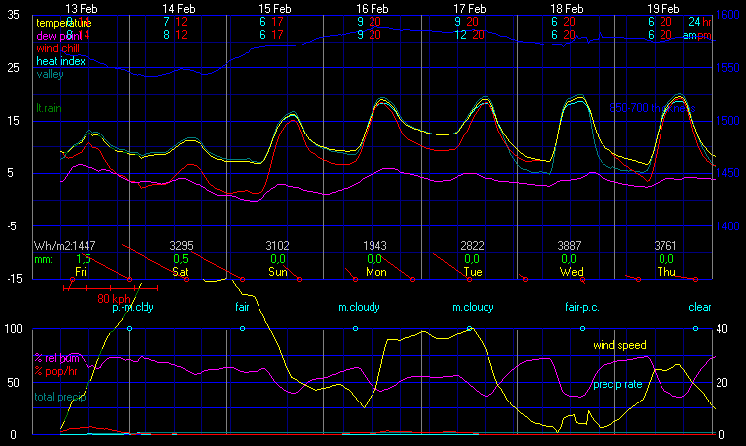Click the fair-p.c. sky condition label
The height and width of the screenshot is (446, 746).
coord(581,307)
